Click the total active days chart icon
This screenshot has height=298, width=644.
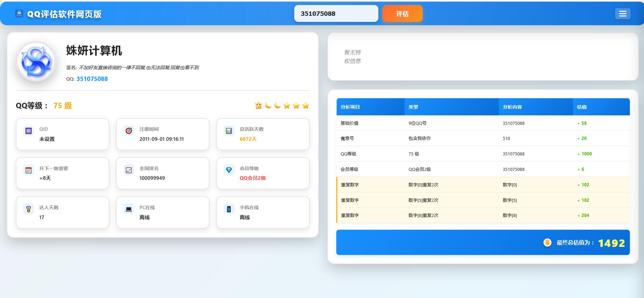pyautogui.click(x=229, y=131)
